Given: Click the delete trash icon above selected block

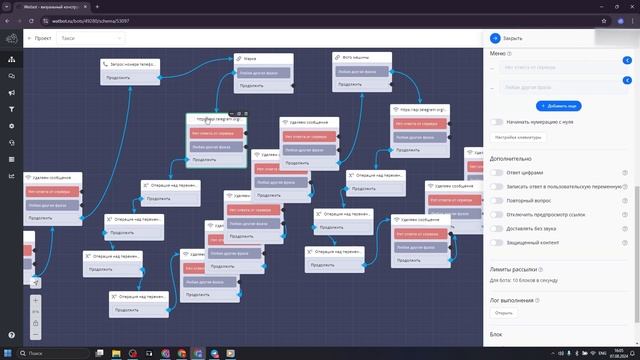Looking at the screenshot, I should point(246,114).
